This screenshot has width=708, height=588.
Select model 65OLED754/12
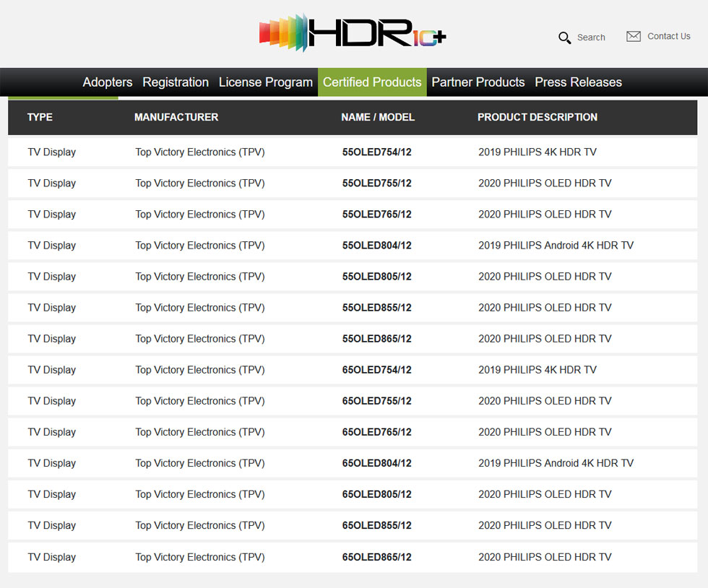coord(376,371)
